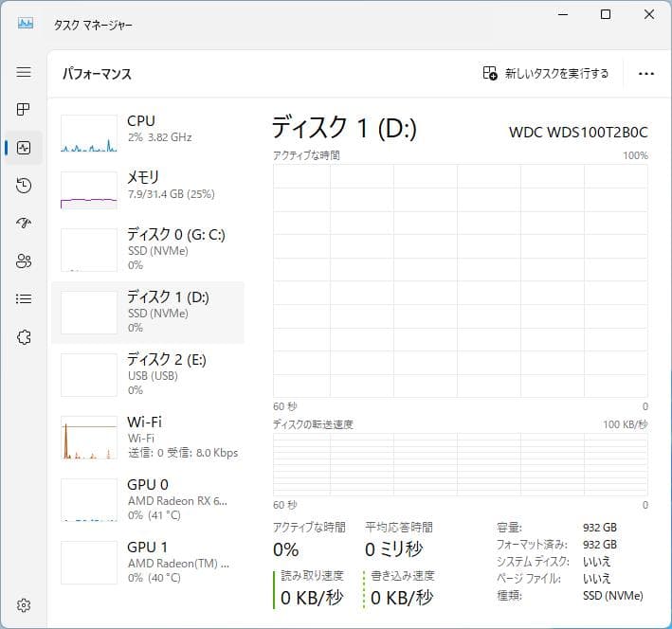Select GPU 0 AMD Radeon RX item
This screenshot has height=629, width=672.
tap(148, 500)
